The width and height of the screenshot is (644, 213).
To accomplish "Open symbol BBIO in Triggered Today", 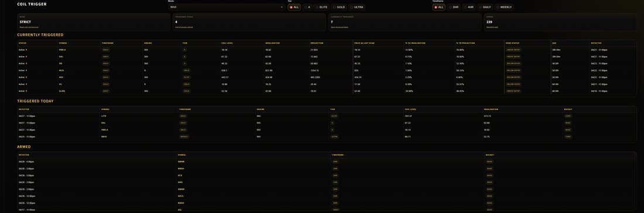I will (104, 137).
